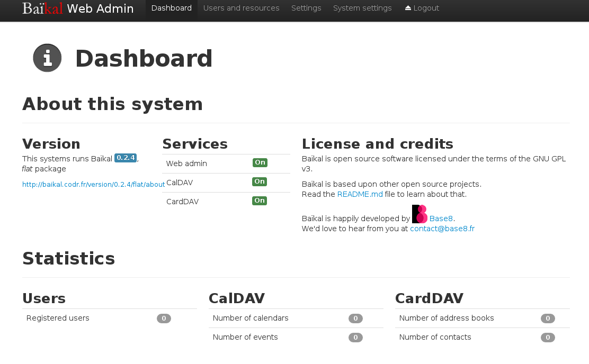Click the Dashboard info circle icon

[47, 58]
